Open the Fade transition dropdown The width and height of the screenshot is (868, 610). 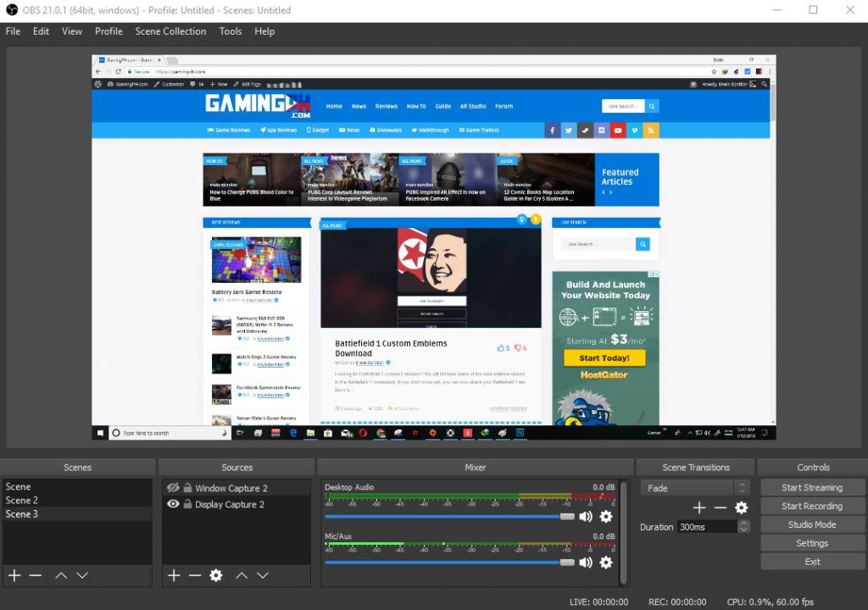tap(695, 488)
